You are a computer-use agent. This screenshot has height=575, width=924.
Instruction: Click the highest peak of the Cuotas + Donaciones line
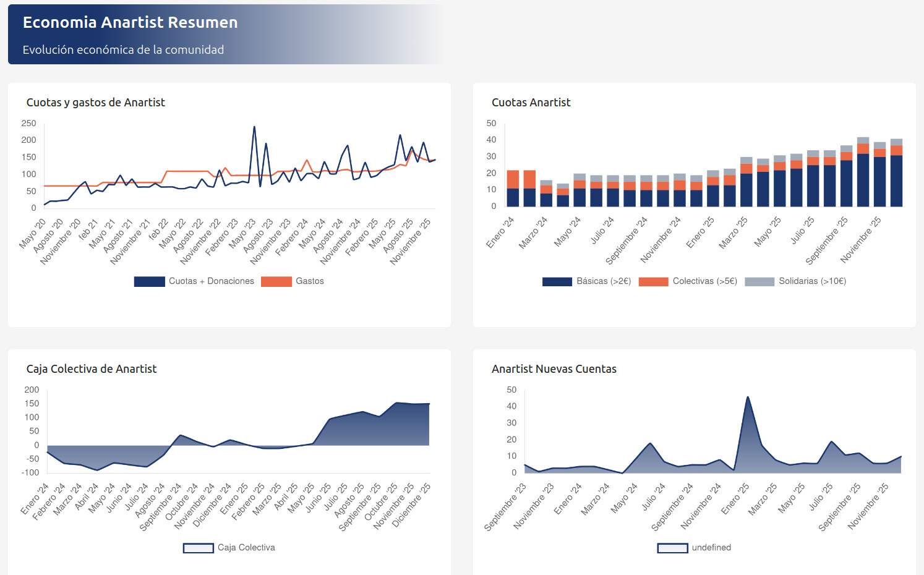point(254,127)
